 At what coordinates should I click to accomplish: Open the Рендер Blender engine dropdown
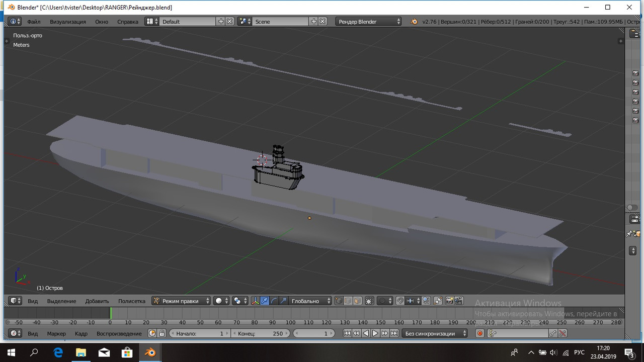pyautogui.click(x=369, y=22)
